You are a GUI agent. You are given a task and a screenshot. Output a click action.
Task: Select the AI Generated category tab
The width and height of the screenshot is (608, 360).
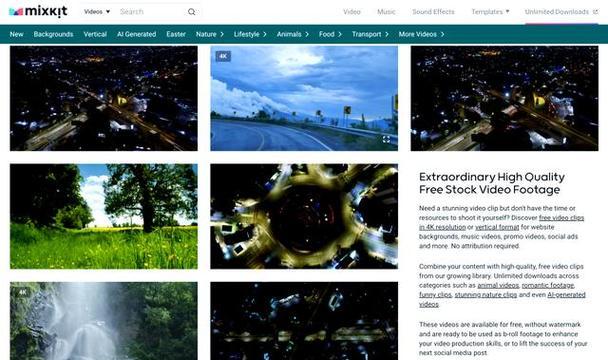coord(136,34)
